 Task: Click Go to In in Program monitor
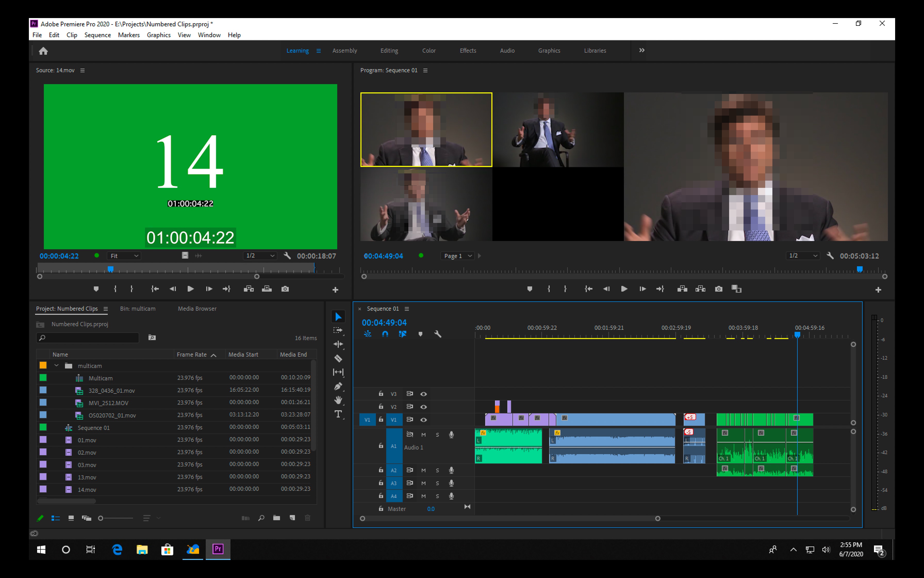pyautogui.click(x=588, y=289)
